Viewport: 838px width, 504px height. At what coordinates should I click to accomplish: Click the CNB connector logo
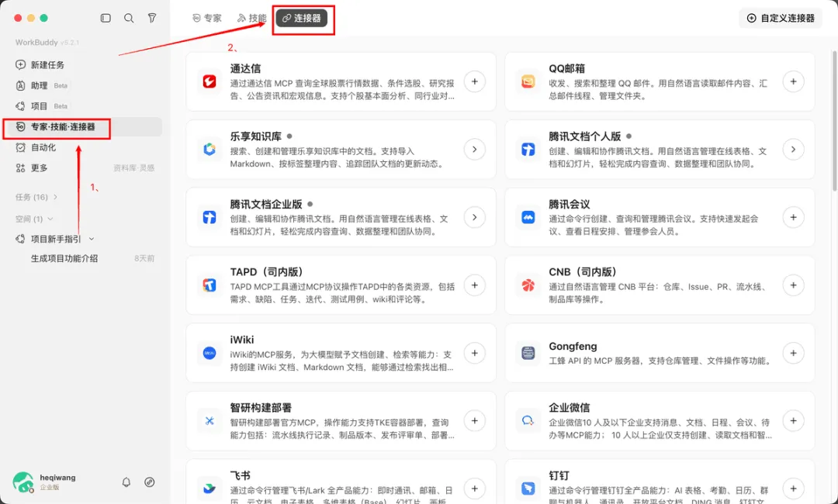point(528,285)
